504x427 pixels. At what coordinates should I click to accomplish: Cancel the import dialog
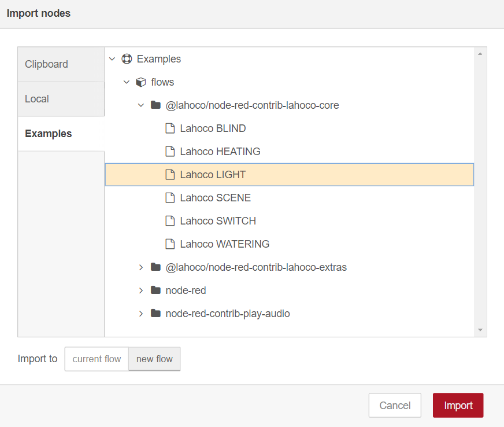click(395, 406)
